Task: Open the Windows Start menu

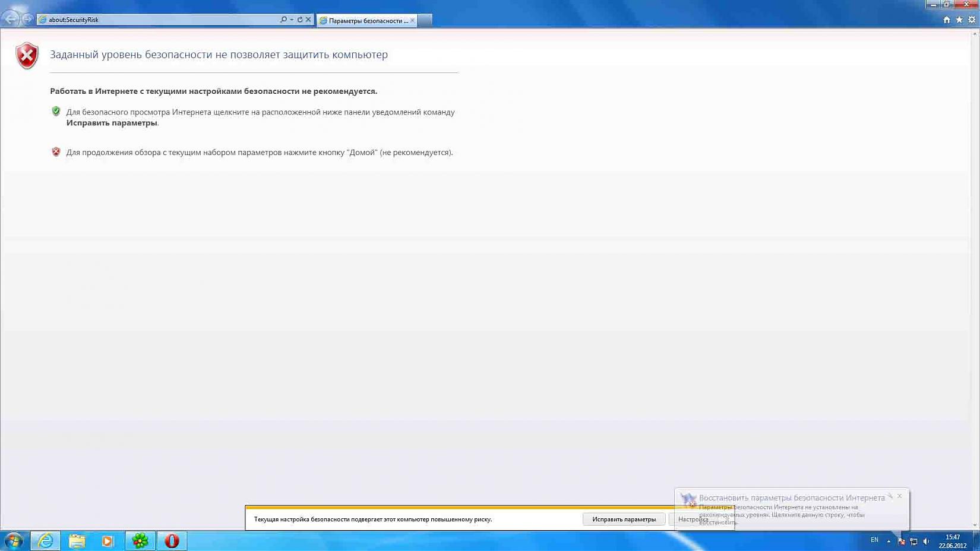Action: pyautogui.click(x=13, y=540)
